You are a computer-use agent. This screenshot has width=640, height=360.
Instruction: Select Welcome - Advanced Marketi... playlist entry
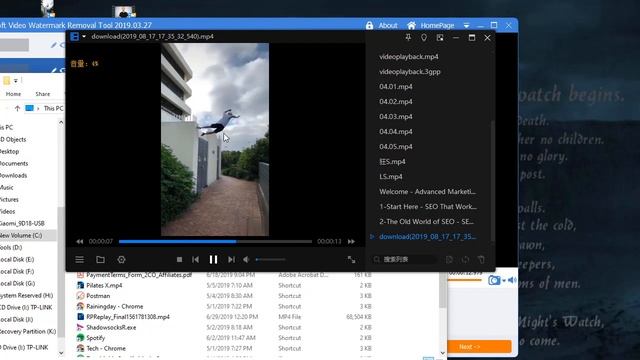point(429,191)
